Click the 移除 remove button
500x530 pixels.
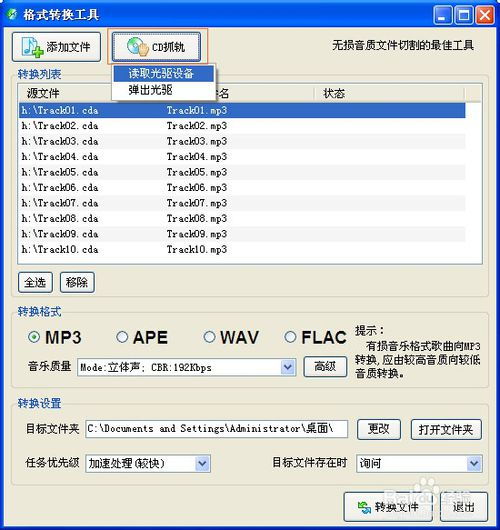click(77, 282)
